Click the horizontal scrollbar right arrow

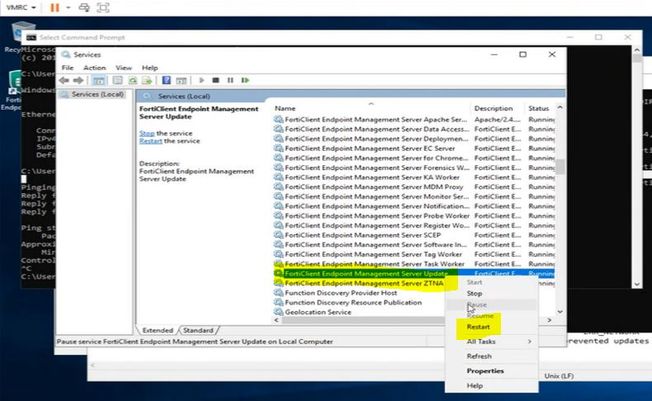click(x=549, y=320)
